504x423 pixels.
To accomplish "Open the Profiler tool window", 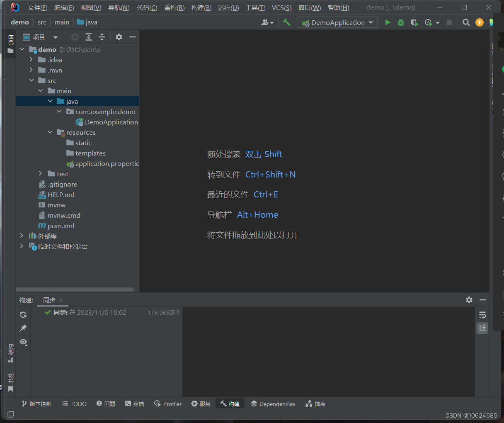I will [x=167, y=404].
